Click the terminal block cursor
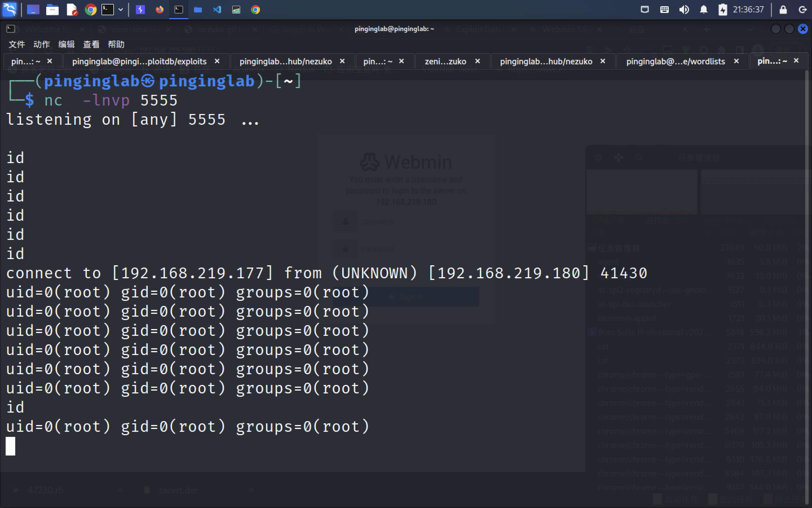 [x=10, y=446]
